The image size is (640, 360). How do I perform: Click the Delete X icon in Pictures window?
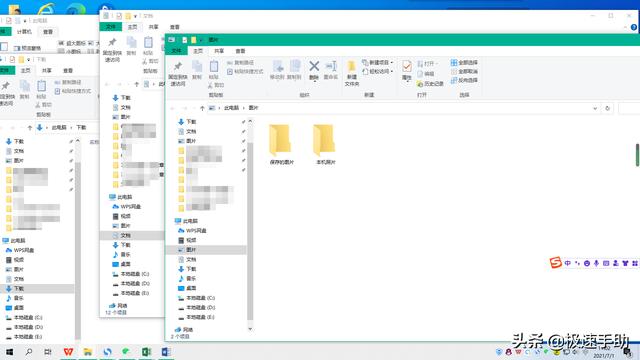click(314, 66)
